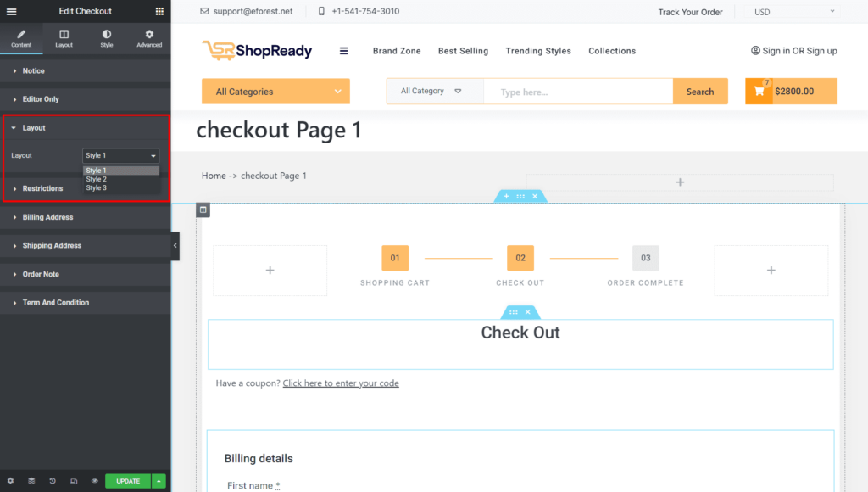
Task: Delete Check Out section via X
Action: (x=527, y=312)
